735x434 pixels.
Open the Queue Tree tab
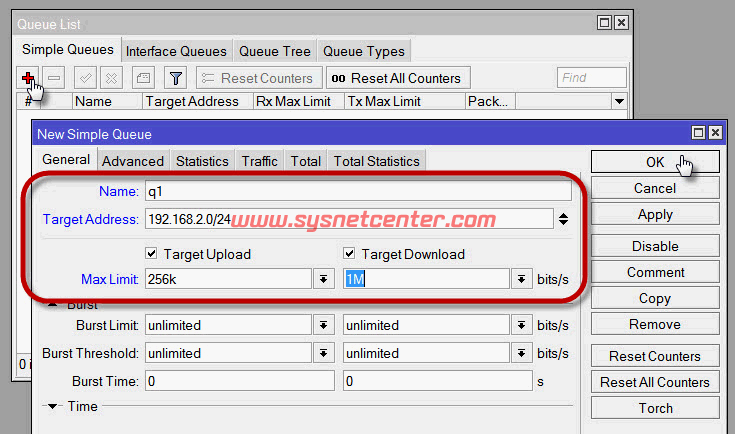click(274, 51)
